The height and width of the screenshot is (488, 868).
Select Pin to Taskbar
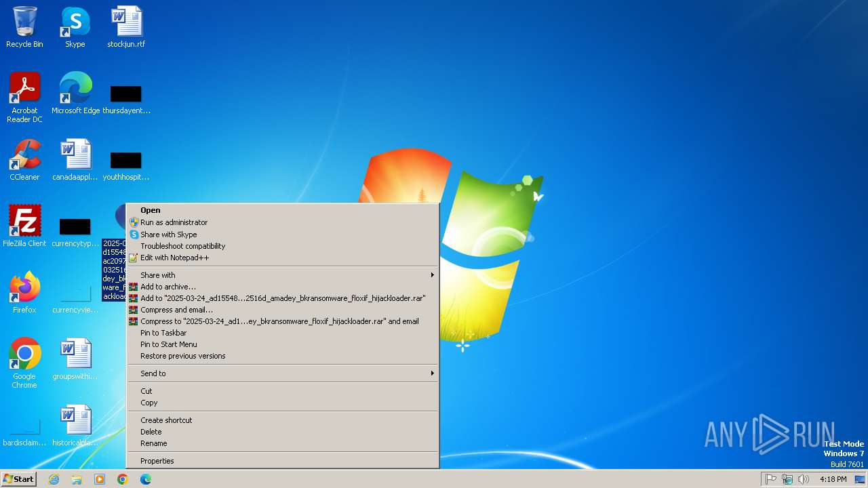pos(283,333)
